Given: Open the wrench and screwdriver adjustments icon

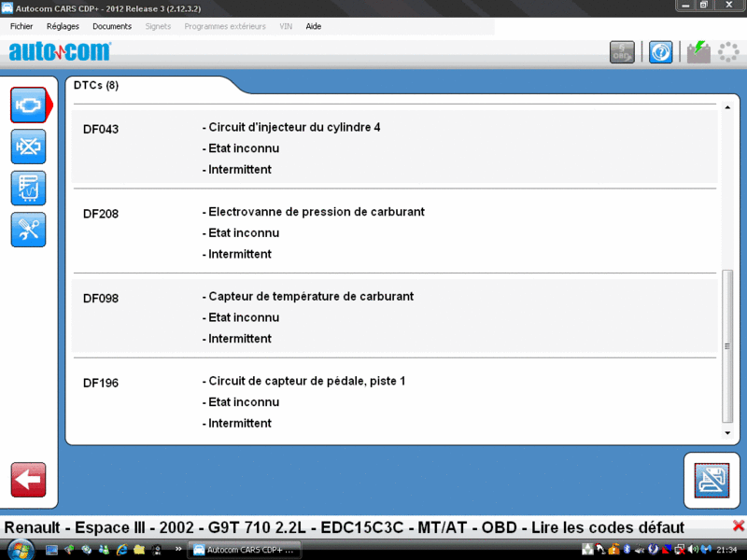Looking at the screenshot, I should [x=29, y=230].
